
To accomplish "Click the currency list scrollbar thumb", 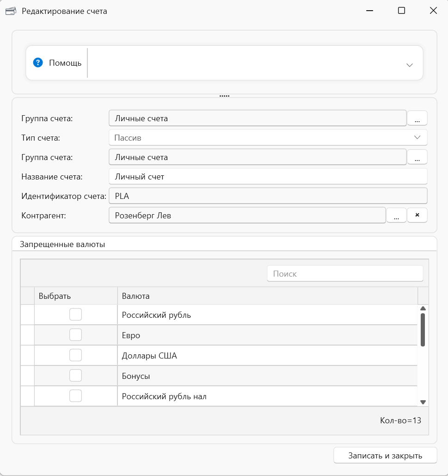I will (423, 330).
